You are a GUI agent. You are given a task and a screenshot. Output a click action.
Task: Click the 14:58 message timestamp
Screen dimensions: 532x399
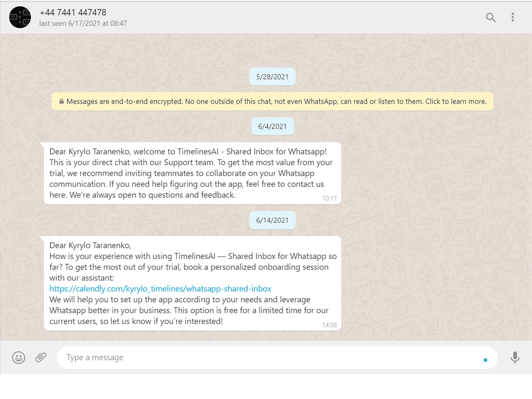tap(329, 325)
